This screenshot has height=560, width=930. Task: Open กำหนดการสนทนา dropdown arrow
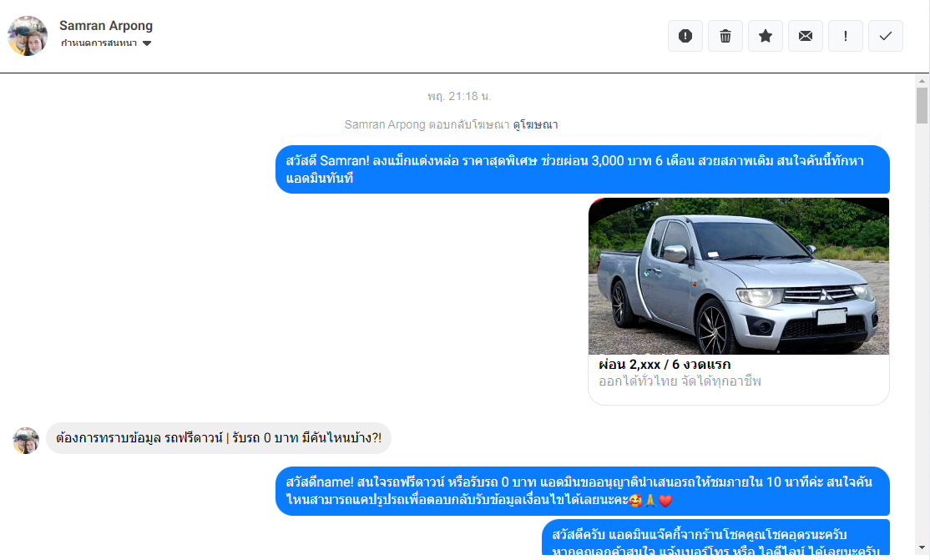pyautogui.click(x=147, y=43)
